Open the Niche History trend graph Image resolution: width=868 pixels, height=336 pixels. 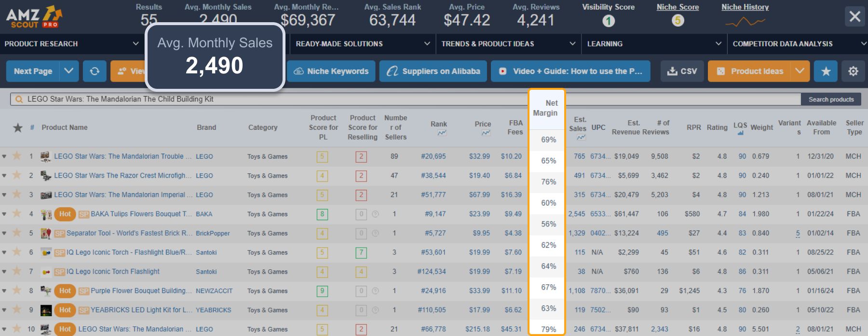coord(745,22)
